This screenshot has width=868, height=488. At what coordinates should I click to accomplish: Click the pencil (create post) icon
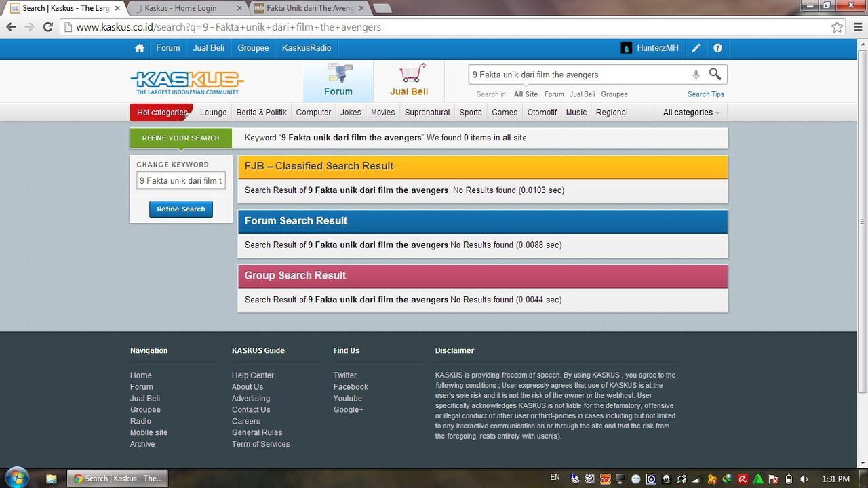696,48
